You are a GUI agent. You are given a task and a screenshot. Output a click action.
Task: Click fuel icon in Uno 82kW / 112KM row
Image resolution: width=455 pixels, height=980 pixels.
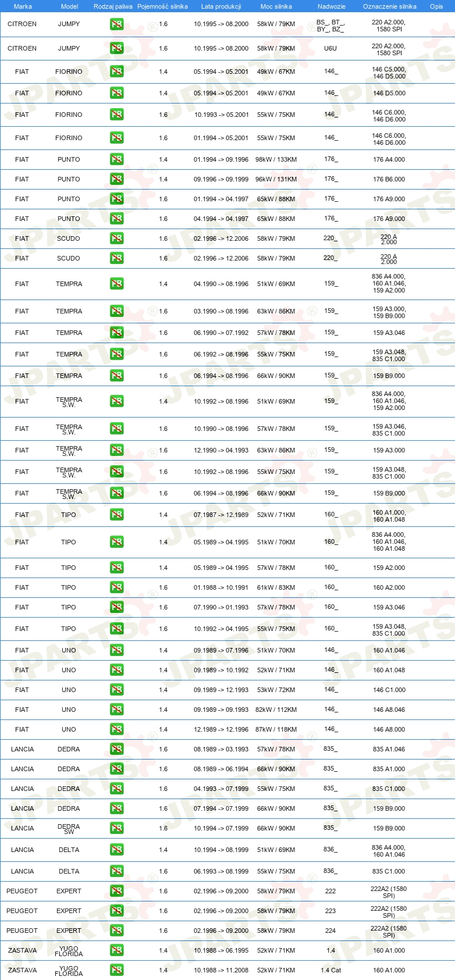[x=117, y=710]
